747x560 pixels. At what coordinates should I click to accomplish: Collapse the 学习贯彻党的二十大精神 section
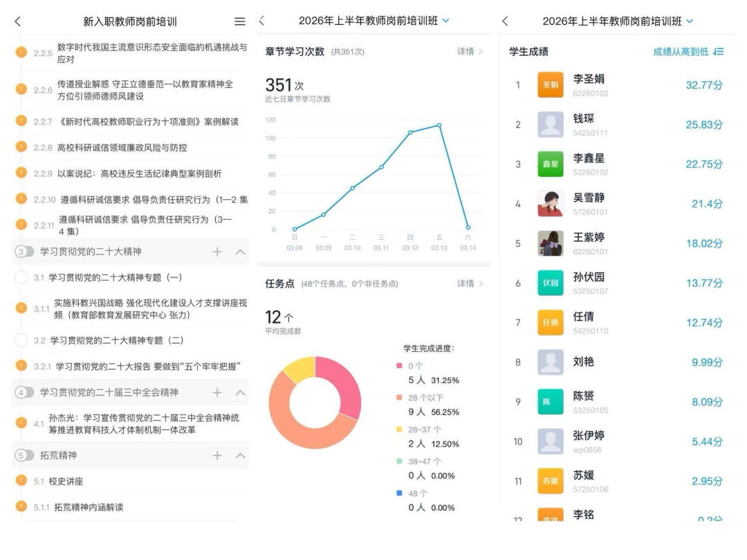[239, 252]
